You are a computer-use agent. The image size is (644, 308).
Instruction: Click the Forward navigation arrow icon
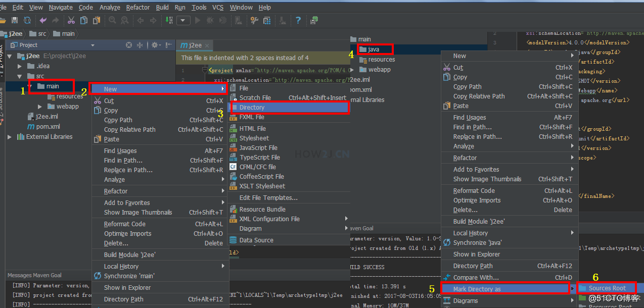tap(153, 20)
